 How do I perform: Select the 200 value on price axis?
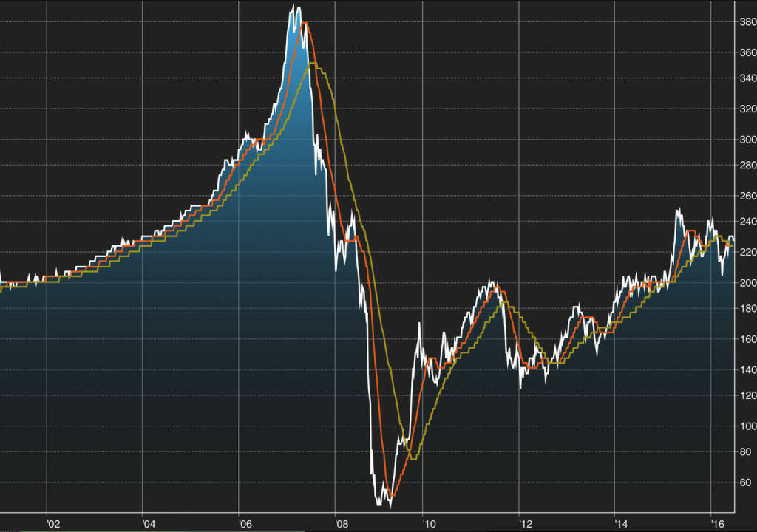747,283
